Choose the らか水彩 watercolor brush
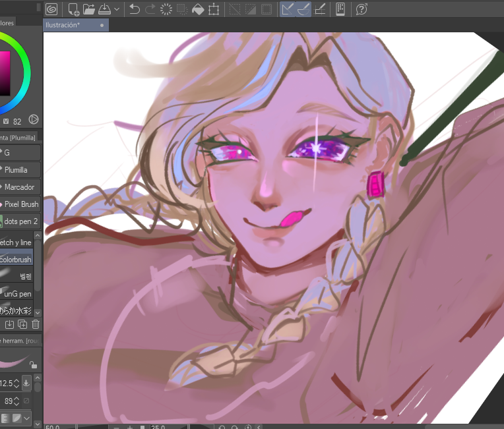Image resolution: width=504 pixels, height=429 pixels. pos(16,310)
